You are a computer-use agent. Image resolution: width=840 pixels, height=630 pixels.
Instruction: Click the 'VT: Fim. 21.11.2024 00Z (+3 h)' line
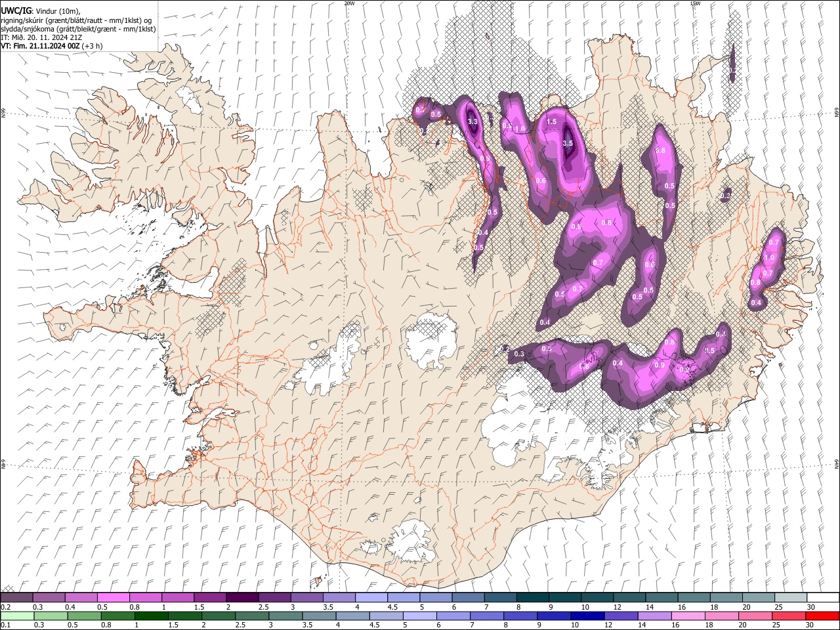51,46
